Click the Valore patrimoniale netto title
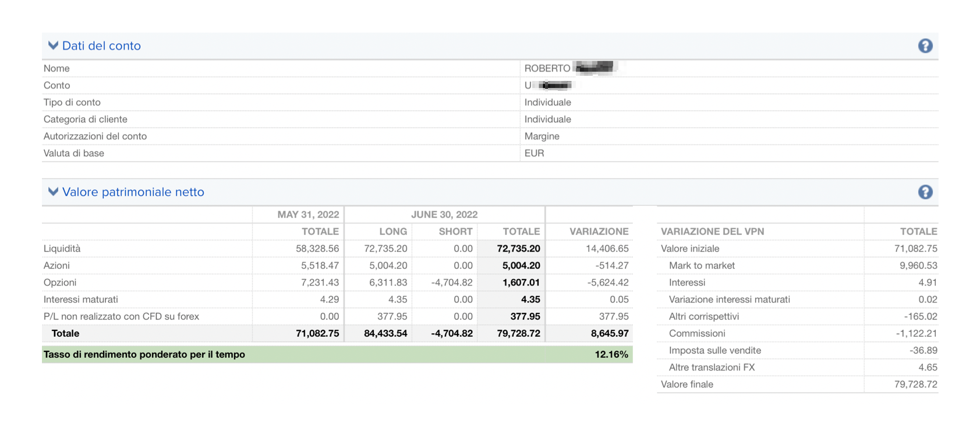 133,192
